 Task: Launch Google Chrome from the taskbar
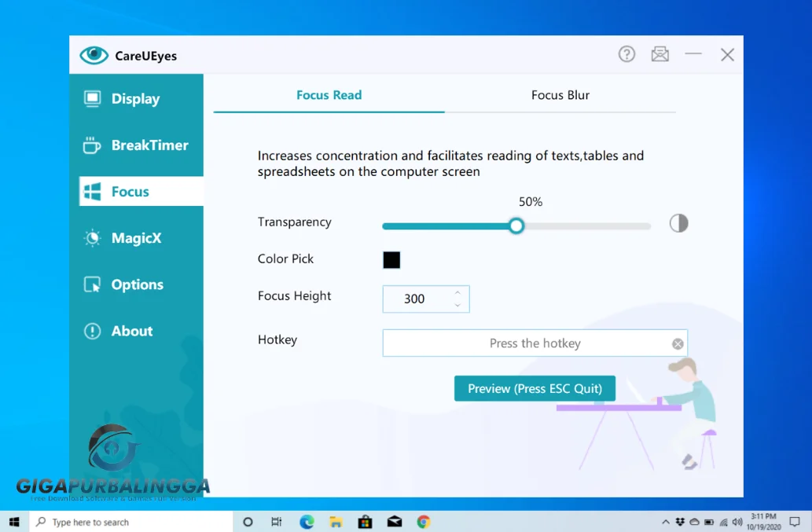[424, 522]
